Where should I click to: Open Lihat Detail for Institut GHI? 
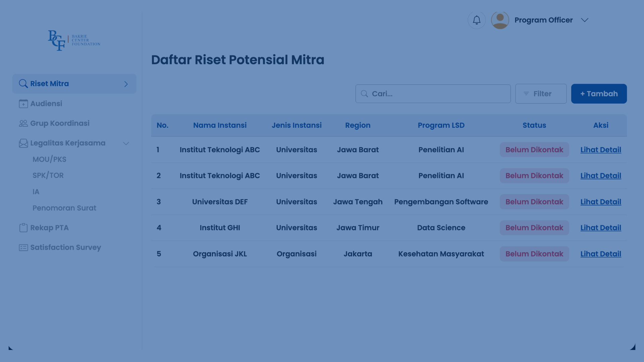601,228
